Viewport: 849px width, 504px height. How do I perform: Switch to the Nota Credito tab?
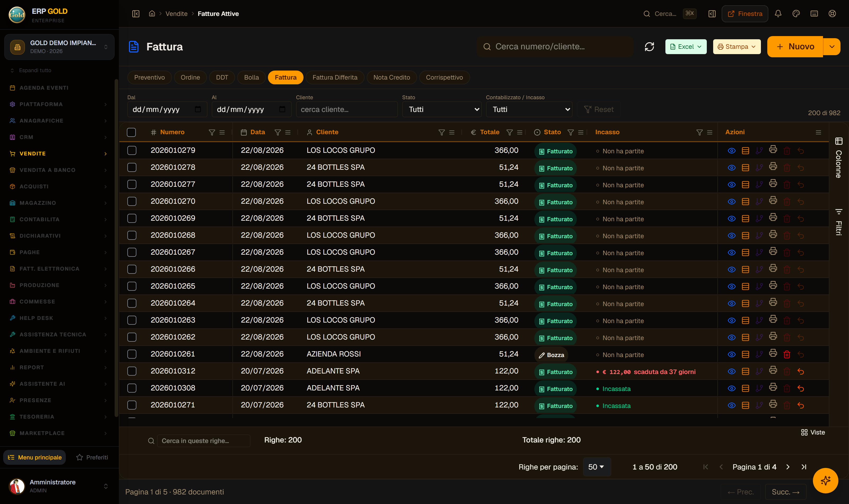(x=392, y=77)
